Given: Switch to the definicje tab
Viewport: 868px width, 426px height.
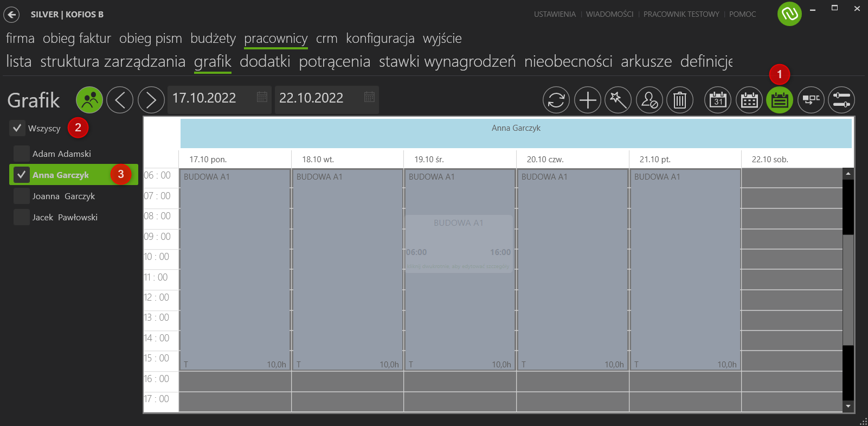Looking at the screenshot, I should (x=706, y=61).
